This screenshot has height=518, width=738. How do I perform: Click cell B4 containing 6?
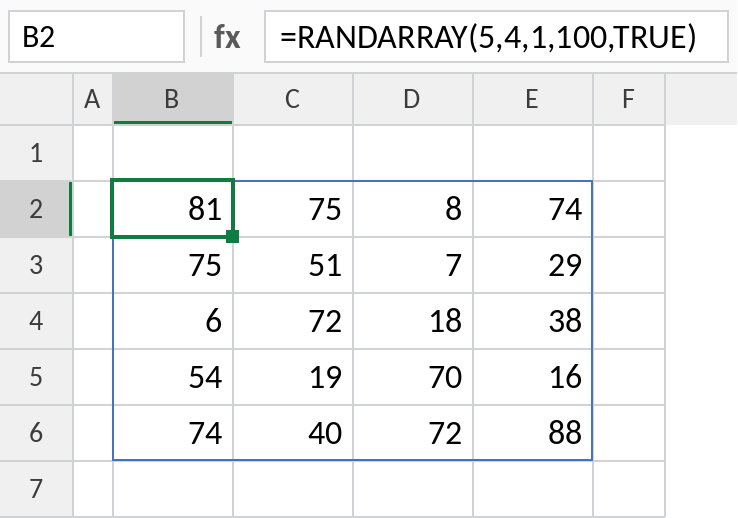pyautogui.click(x=173, y=321)
